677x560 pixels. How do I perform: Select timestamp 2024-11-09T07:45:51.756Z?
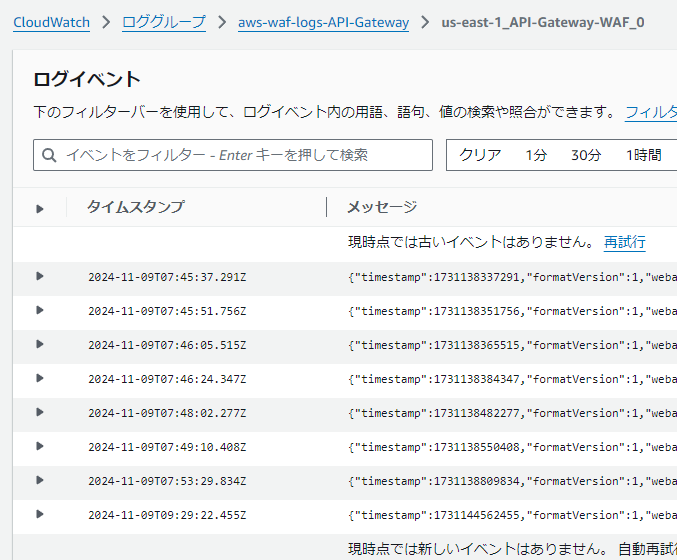coord(167,311)
